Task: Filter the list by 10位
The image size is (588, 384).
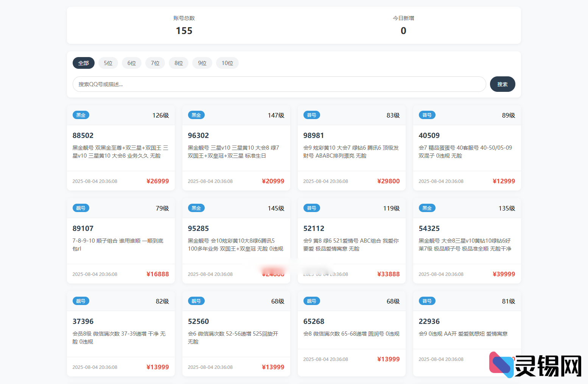Action: [x=227, y=63]
